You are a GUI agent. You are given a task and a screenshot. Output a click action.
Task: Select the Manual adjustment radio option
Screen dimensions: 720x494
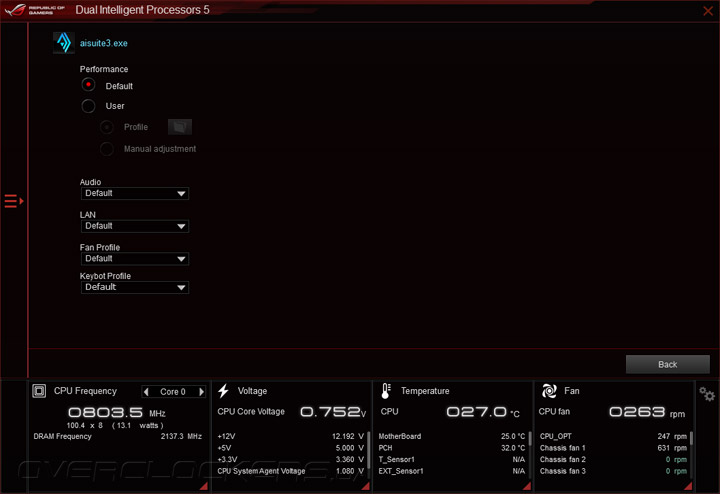107,149
